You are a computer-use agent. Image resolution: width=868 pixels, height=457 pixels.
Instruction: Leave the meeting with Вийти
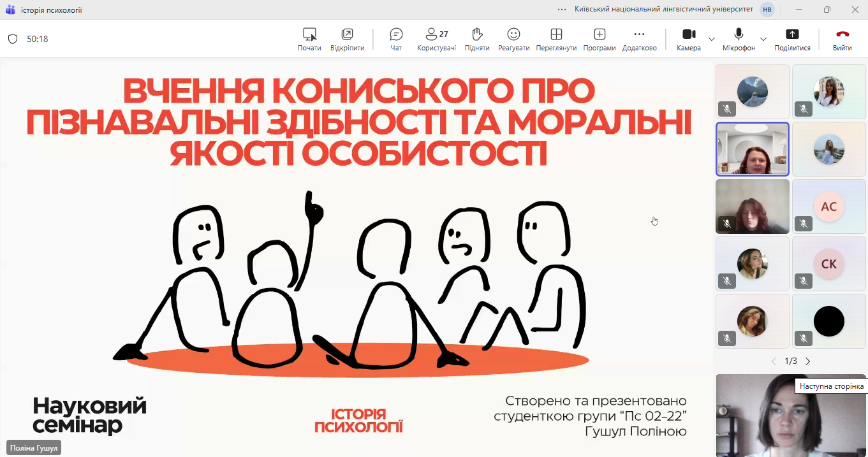(x=842, y=39)
